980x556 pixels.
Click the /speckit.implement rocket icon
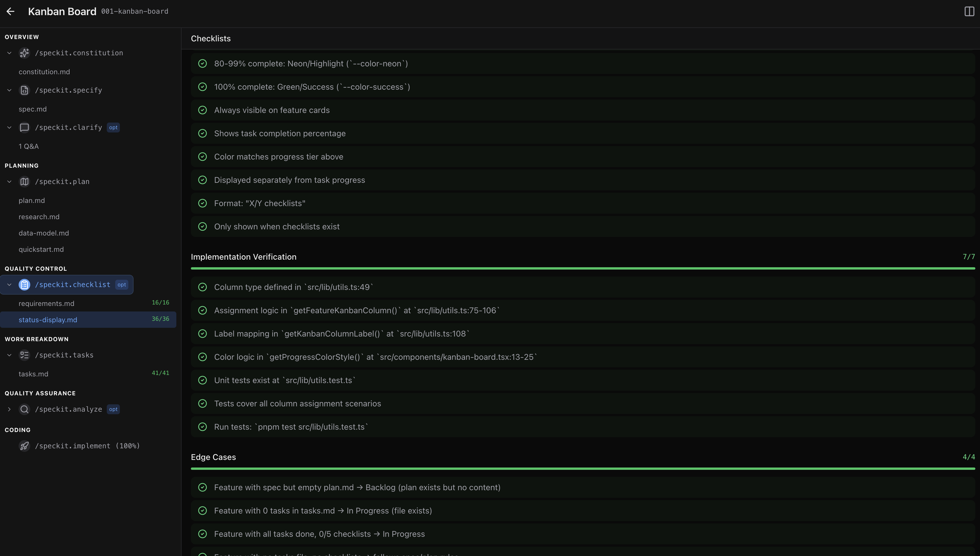click(24, 446)
